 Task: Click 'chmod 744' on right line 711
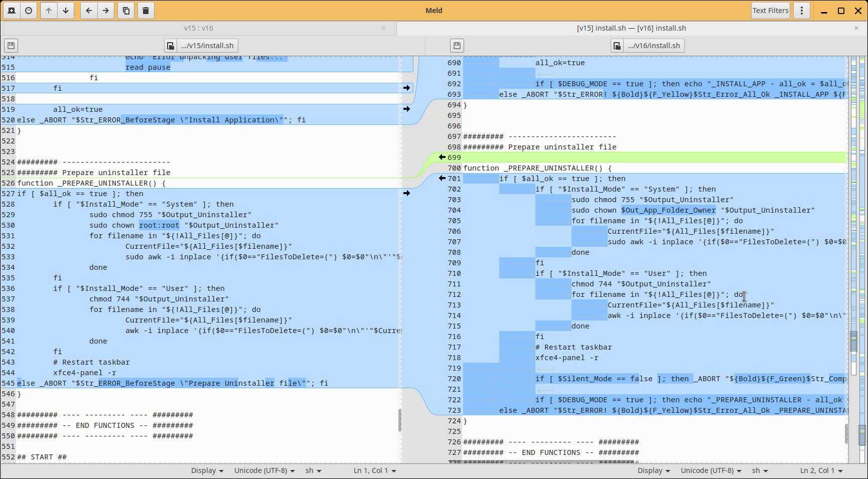pos(592,284)
